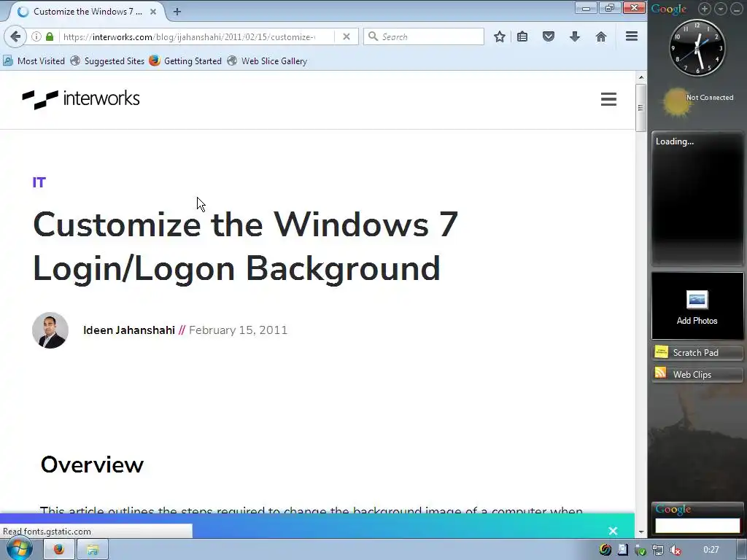Image resolution: width=747 pixels, height=560 pixels.
Task: Open the Google sidebar dropdown menu arrow
Action: 721,9
